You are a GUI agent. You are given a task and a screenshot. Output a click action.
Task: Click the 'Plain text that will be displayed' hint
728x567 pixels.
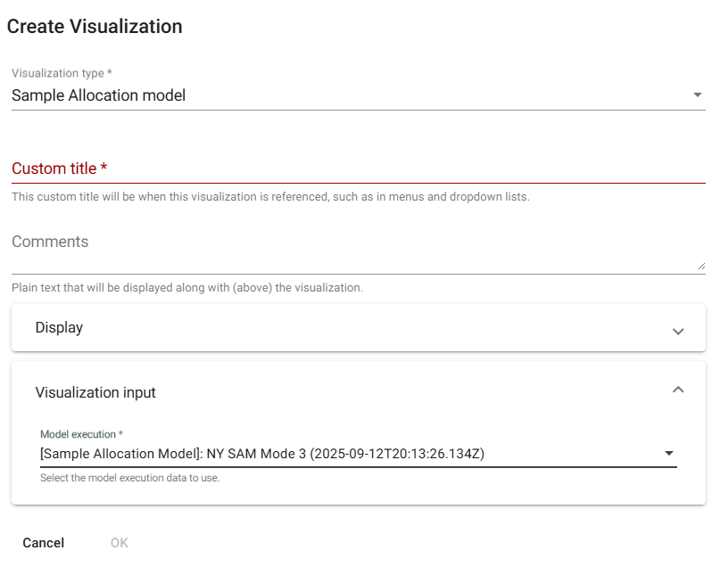[x=187, y=288]
